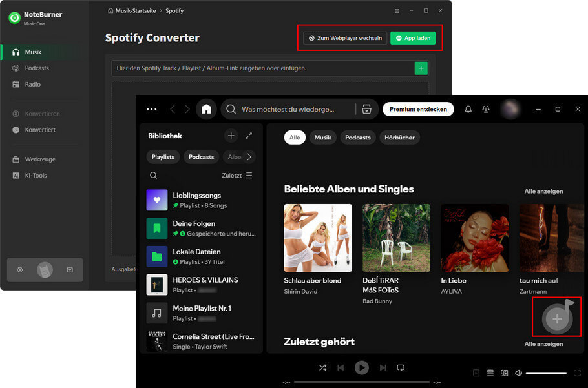Show more library filter chips
Viewport: 588px width, 388px height.
(x=249, y=157)
